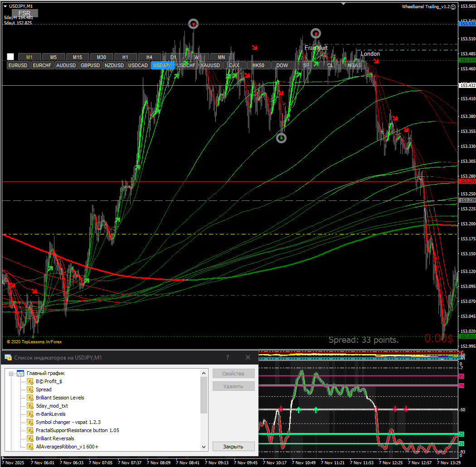
Task: Switch to the M1 timeframe
Action: click(x=29, y=57)
